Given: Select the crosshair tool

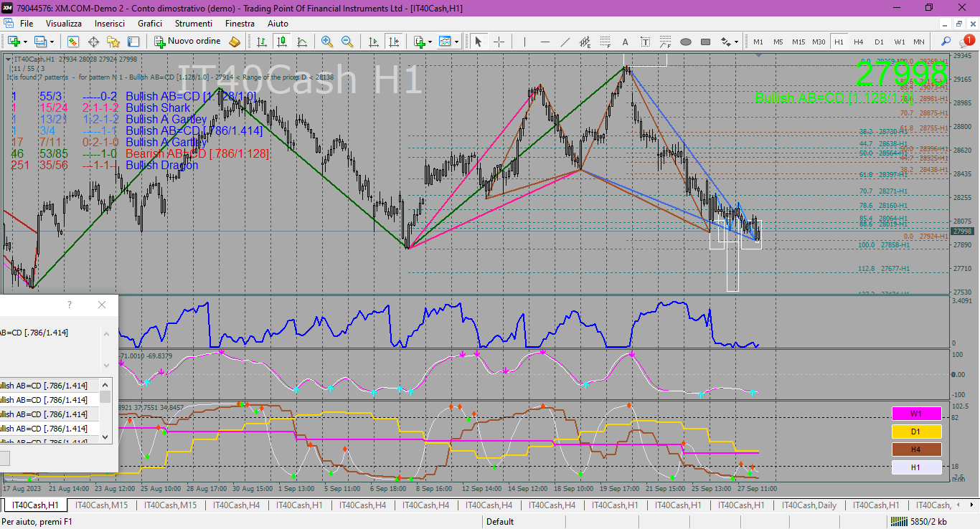Looking at the screenshot, I should (x=499, y=42).
